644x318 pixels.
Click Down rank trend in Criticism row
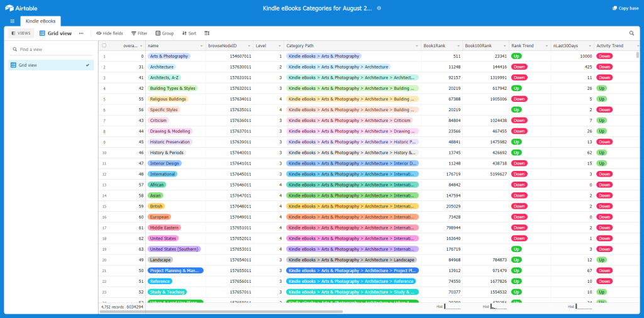[x=519, y=120]
